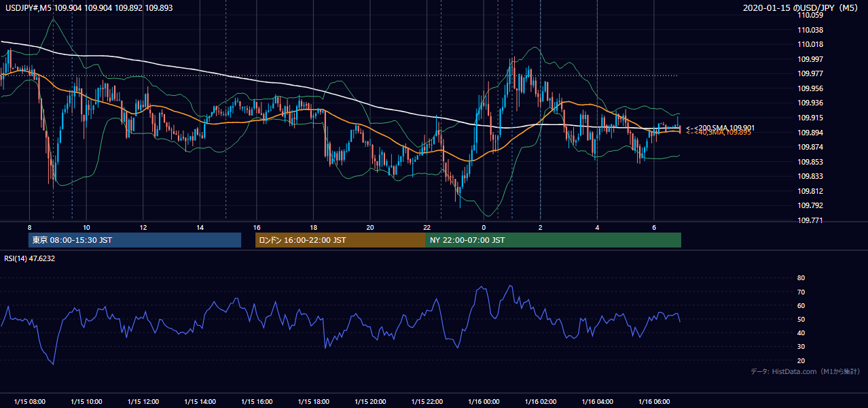This screenshot has height=408, width=868.
Task: Click hour tick 0 under price chart
Action: coord(484,227)
